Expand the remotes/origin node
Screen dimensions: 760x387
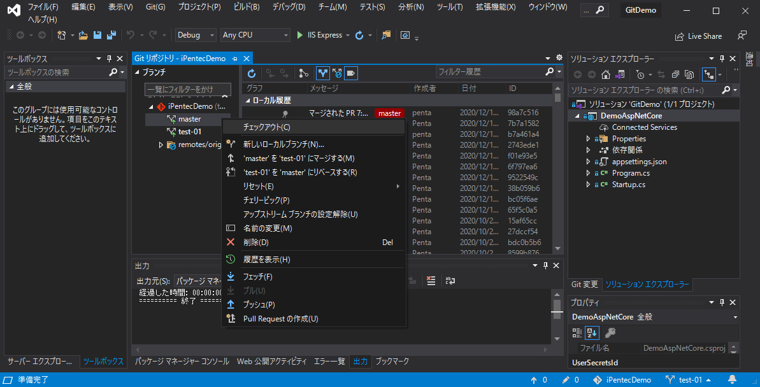(161, 145)
